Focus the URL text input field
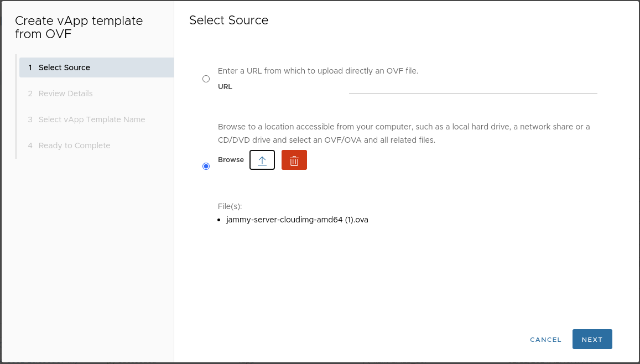Image resolution: width=640 pixels, height=364 pixels. point(472,87)
